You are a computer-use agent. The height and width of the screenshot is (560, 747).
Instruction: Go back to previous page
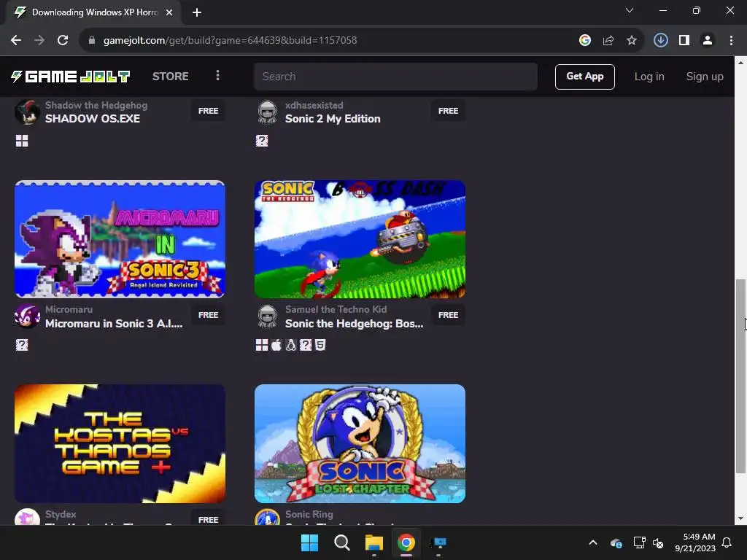click(16, 40)
